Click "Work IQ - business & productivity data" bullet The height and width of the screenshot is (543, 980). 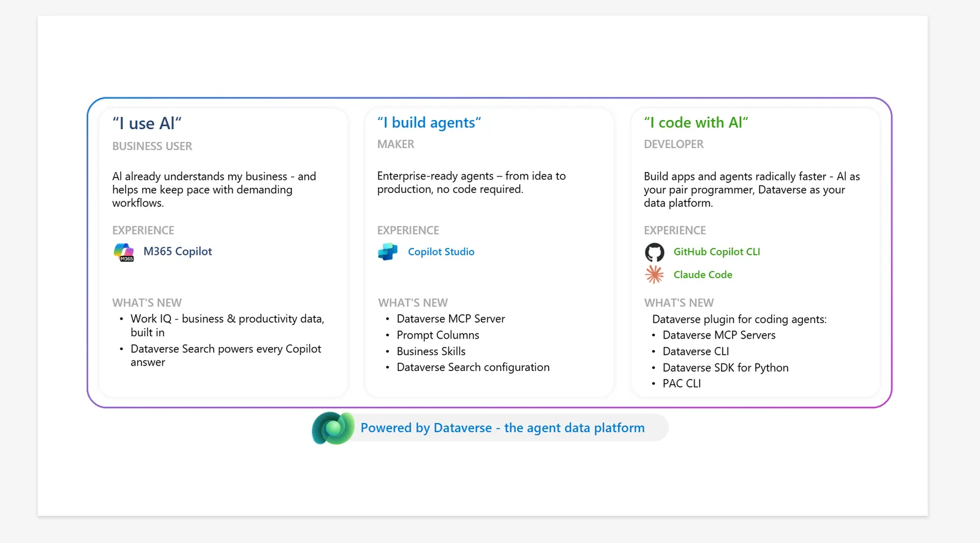pos(227,326)
